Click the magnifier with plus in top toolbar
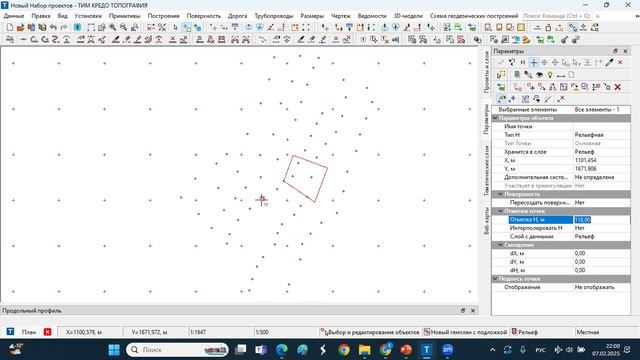The width and height of the screenshot is (640, 360). [x=113, y=28]
